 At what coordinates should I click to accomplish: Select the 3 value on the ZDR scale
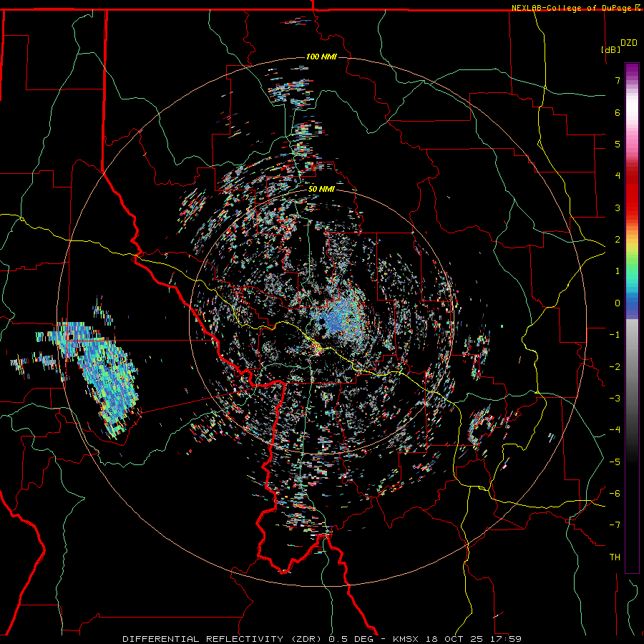(618, 208)
